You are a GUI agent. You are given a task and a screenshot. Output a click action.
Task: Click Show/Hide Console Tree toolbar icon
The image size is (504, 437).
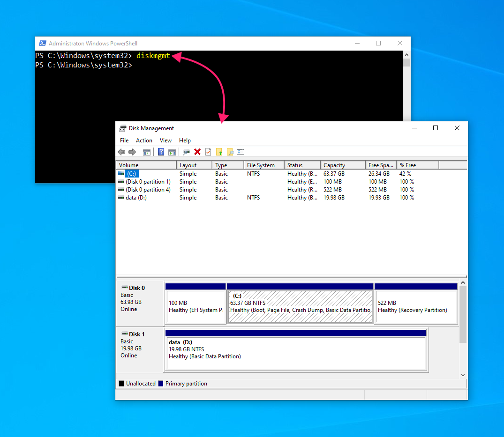pos(147,152)
